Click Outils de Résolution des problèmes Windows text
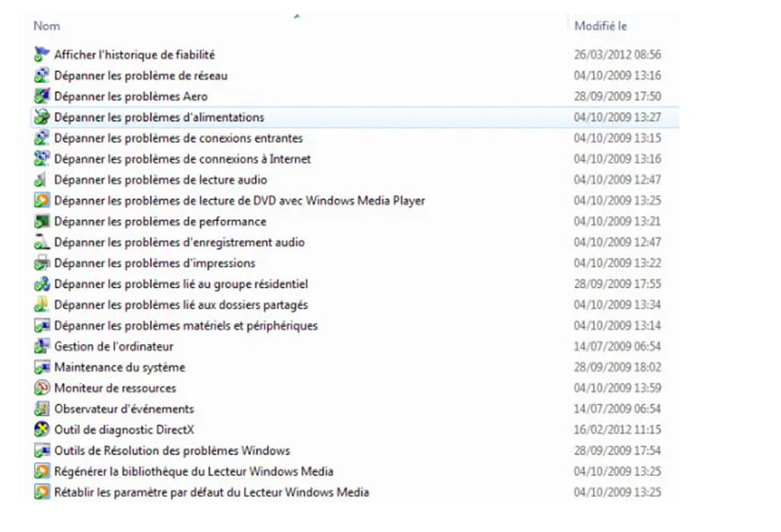 (x=172, y=451)
